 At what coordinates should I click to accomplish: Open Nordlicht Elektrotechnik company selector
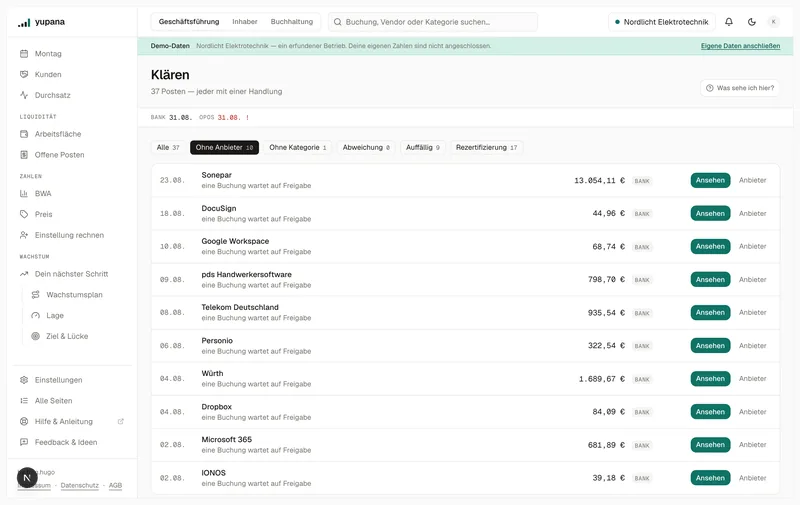tap(662, 22)
